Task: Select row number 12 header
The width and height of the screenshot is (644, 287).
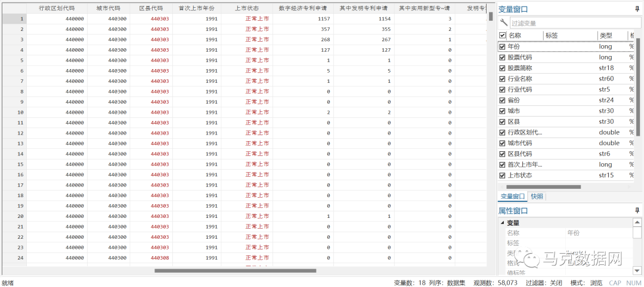Action: tap(14, 133)
